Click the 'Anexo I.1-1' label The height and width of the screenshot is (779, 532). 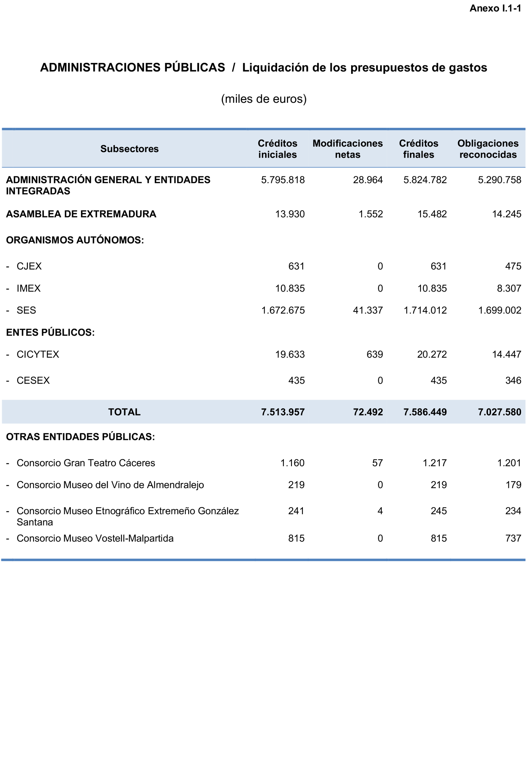pos(495,8)
